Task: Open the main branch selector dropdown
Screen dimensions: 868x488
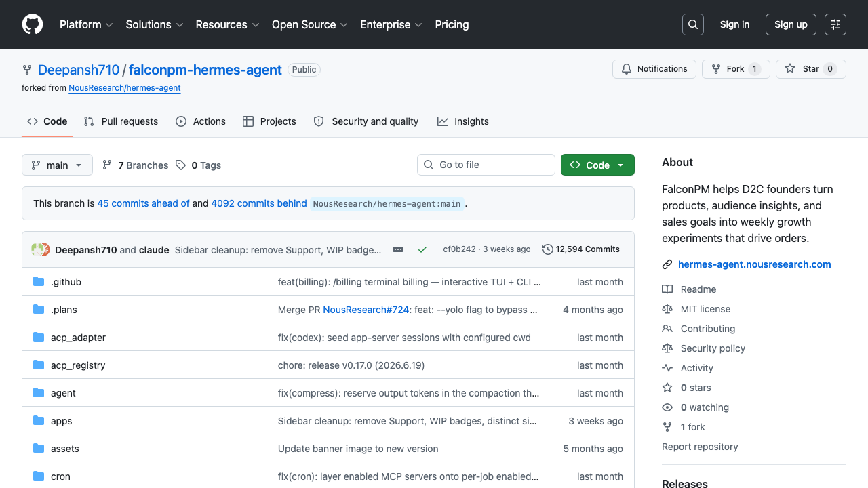Action: click(57, 165)
